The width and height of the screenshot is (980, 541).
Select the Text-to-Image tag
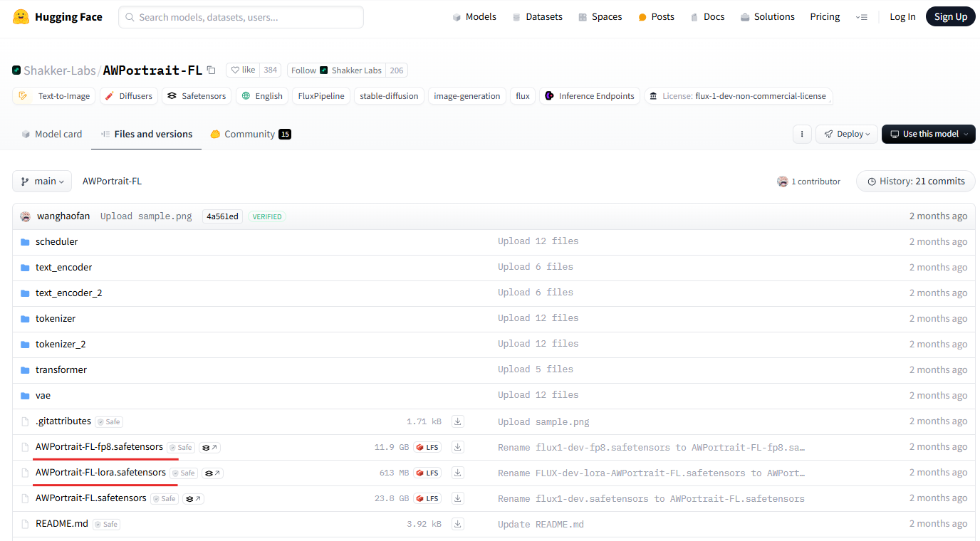(x=54, y=96)
